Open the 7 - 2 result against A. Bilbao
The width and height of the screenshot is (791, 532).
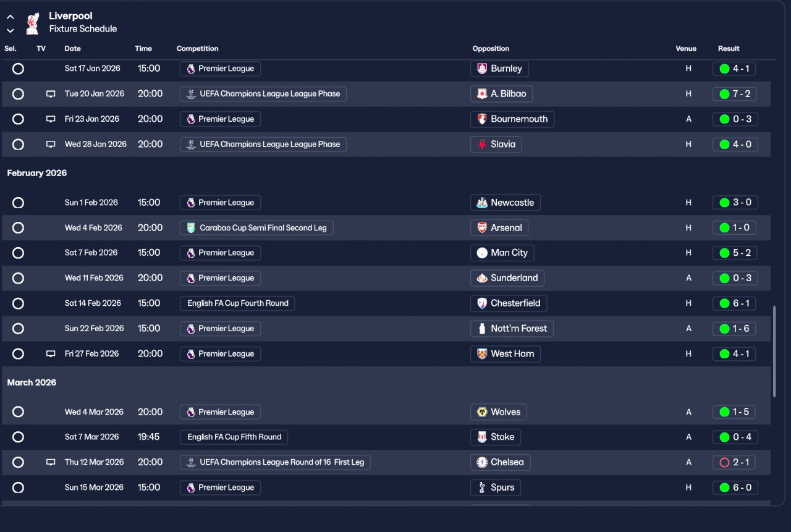[735, 94]
